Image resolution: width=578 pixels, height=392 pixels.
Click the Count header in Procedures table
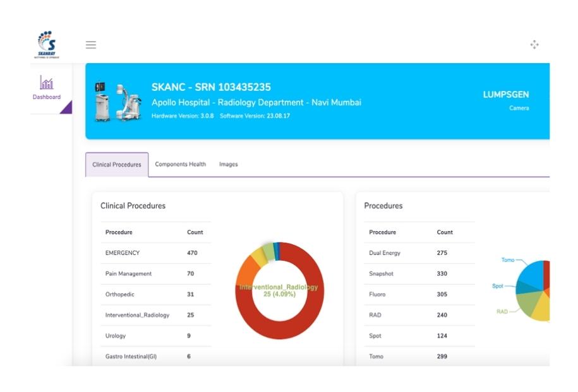pos(445,232)
